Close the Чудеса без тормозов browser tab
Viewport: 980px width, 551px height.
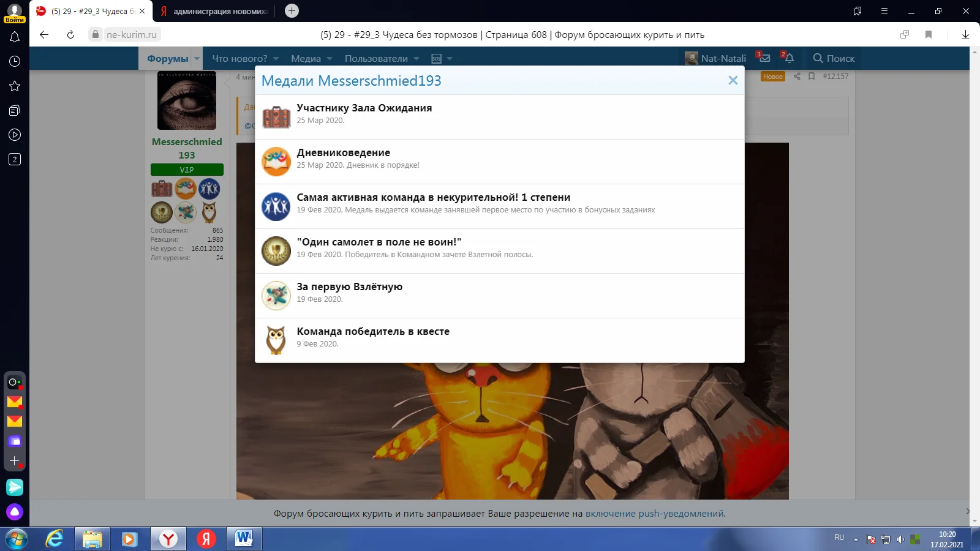pos(142,11)
